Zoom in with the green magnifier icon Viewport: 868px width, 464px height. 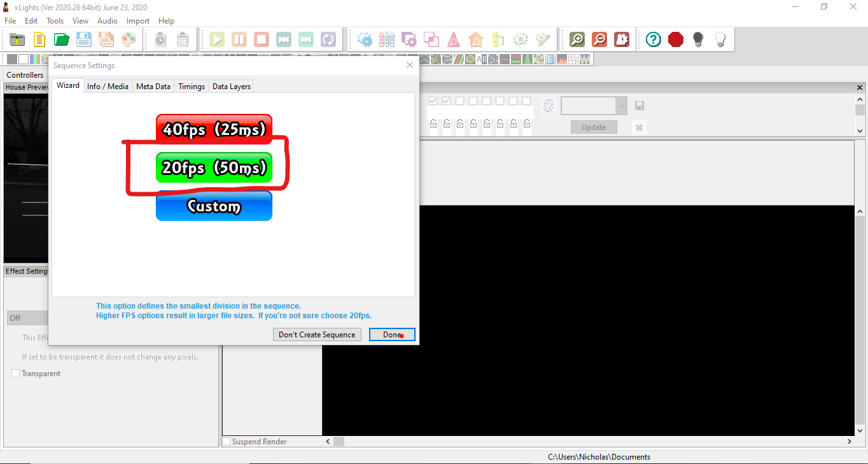(577, 39)
